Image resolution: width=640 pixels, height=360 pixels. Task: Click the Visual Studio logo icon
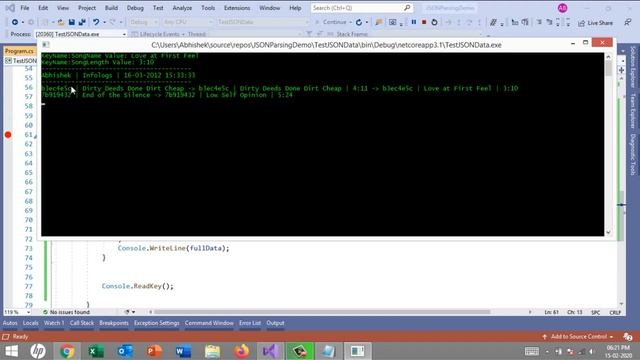10,8
